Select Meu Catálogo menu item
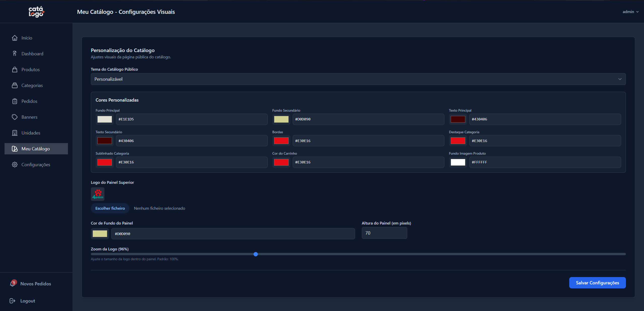Screen dimensions: 644x311 [36, 149]
